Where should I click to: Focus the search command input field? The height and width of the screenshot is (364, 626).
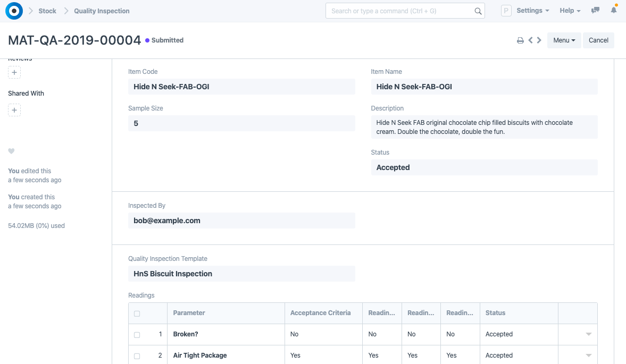399,11
